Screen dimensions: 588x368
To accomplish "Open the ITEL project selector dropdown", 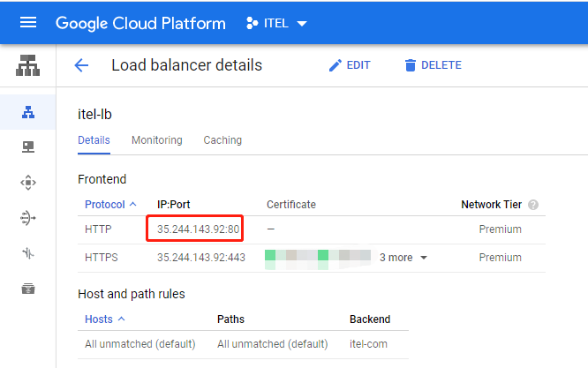I will (x=276, y=23).
